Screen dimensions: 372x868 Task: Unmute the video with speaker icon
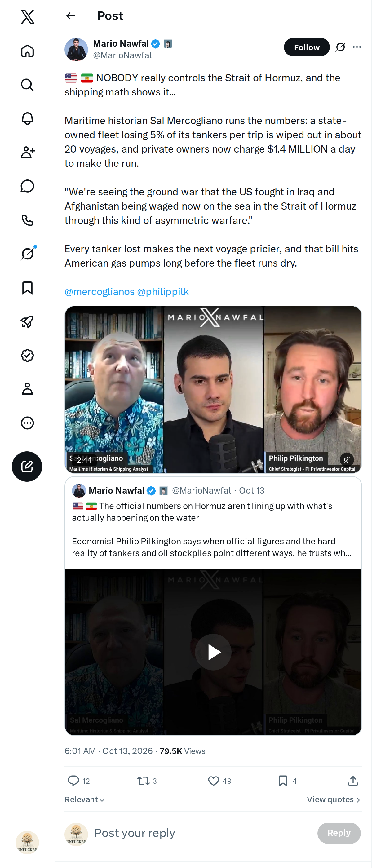pyautogui.click(x=347, y=459)
